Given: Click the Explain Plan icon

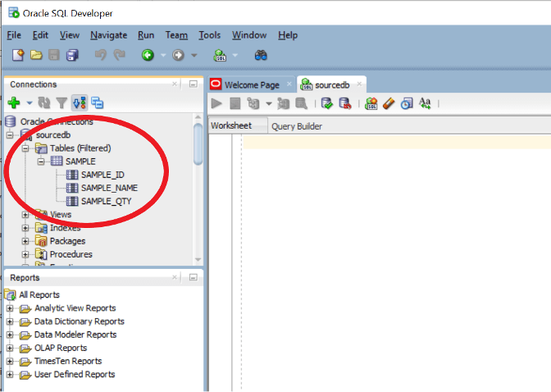Looking at the screenshot, I should pos(253,103).
